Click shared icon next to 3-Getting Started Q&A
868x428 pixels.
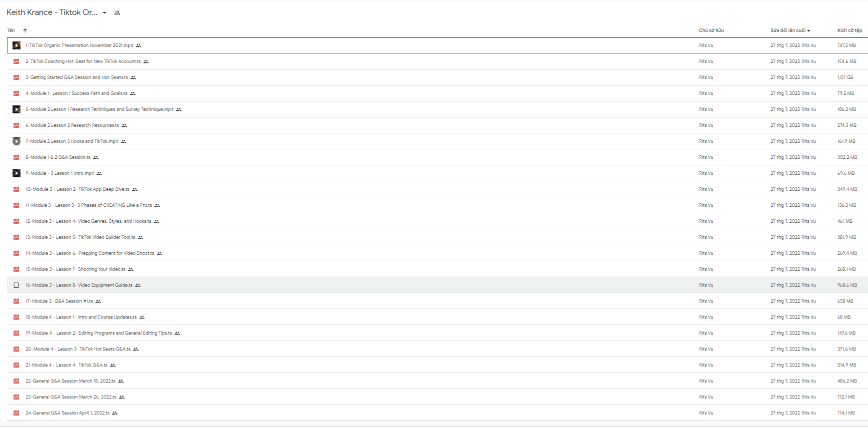click(x=133, y=77)
